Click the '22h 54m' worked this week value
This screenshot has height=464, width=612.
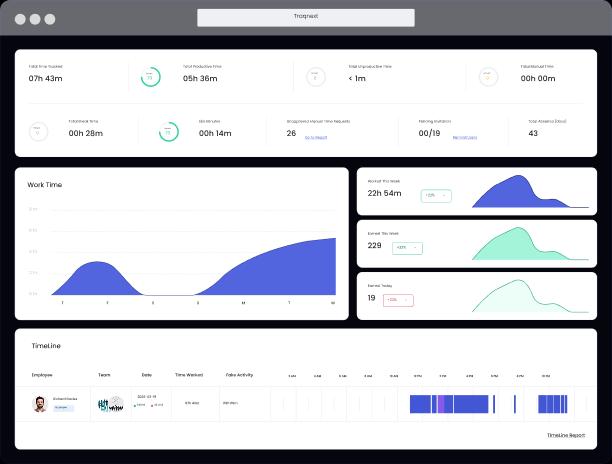tap(384, 193)
